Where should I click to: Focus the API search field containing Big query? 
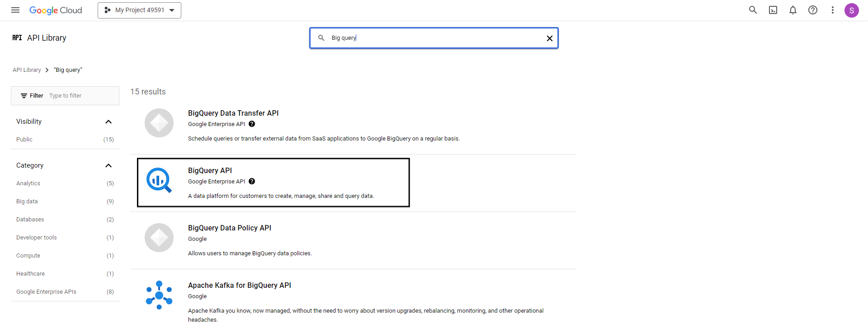pos(434,38)
